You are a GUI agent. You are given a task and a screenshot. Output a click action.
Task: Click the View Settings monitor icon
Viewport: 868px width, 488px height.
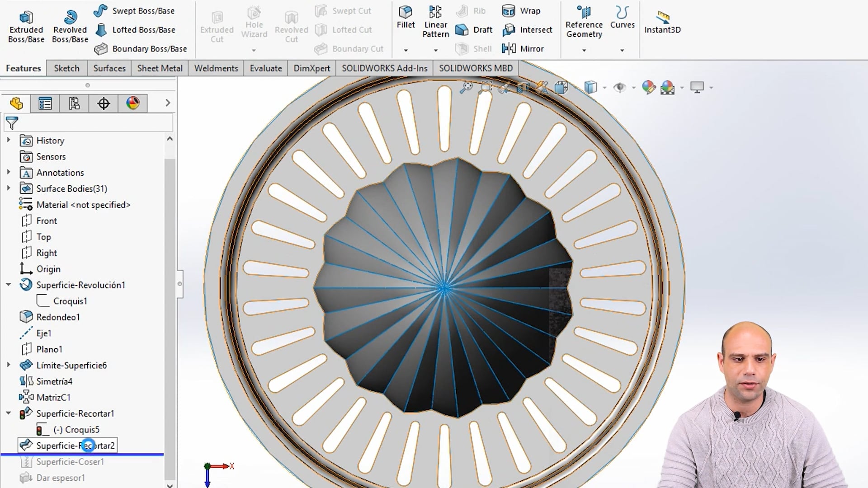[x=697, y=87]
